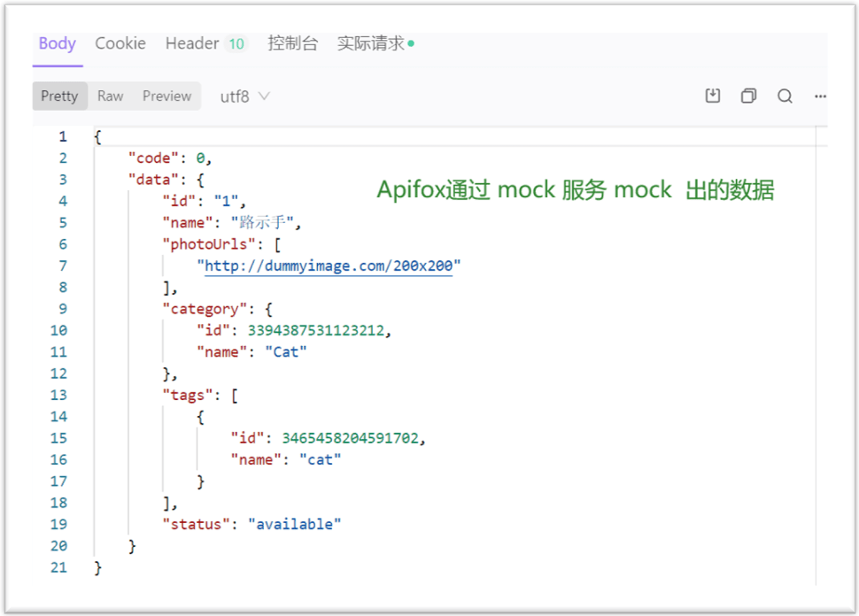This screenshot has height=616, width=859.
Task: Open the 控制台 console tab
Action: (x=293, y=42)
